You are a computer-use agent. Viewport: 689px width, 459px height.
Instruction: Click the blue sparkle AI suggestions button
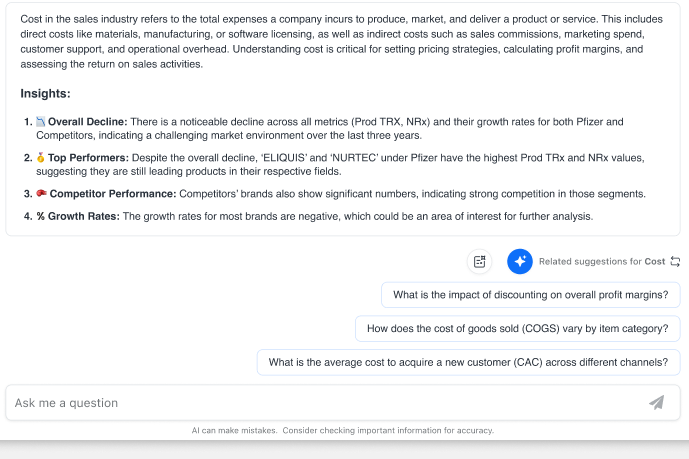[x=519, y=261]
